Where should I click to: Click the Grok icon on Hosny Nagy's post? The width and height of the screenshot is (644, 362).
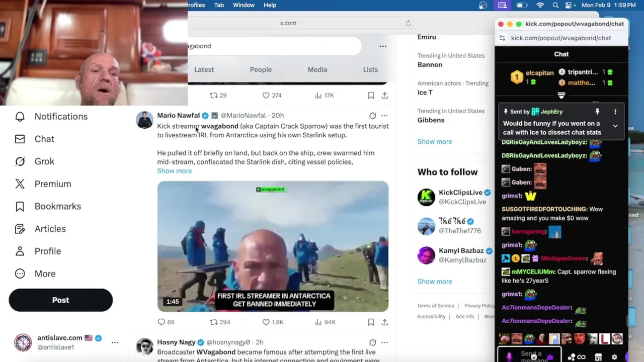click(x=372, y=342)
